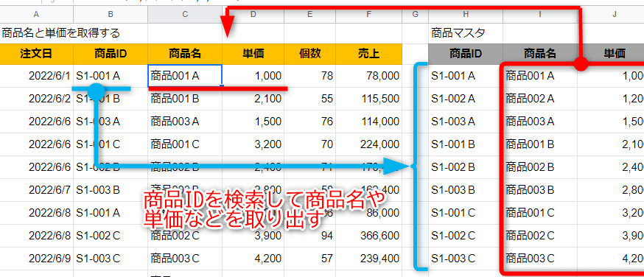The height and width of the screenshot is (277, 644).
Task: Click quantity cell 78
Action: coord(309,75)
